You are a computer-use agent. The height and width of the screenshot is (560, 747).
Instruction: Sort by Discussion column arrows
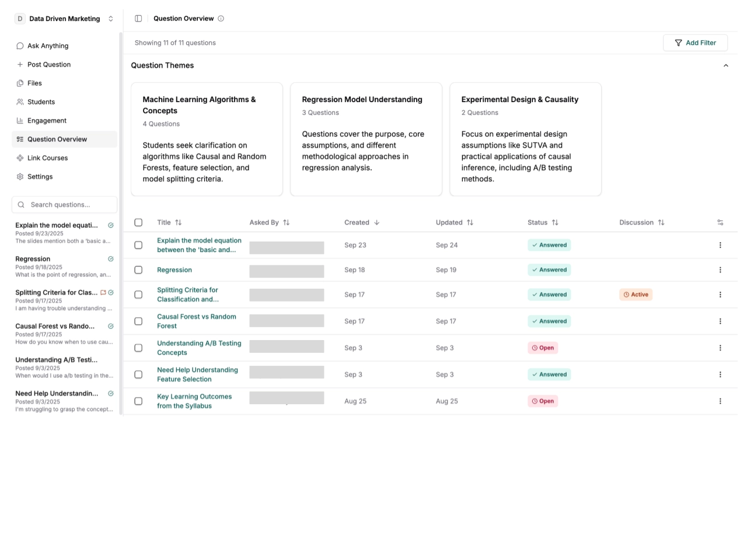coord(661,222)
